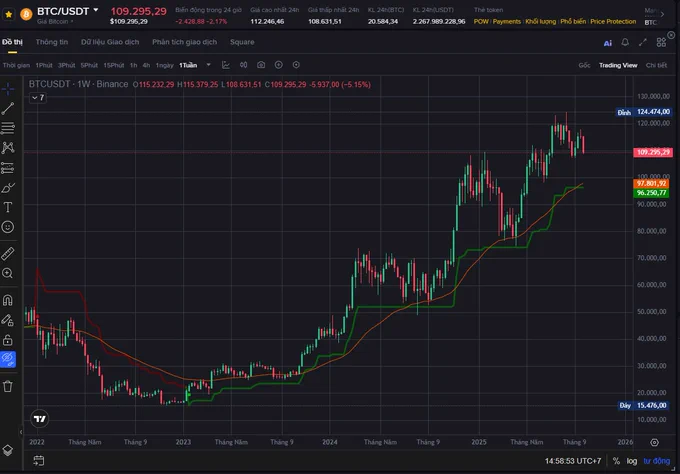The image size is (680, 474).
Task: Switch to the Chi tiết view
Action: 656,65
